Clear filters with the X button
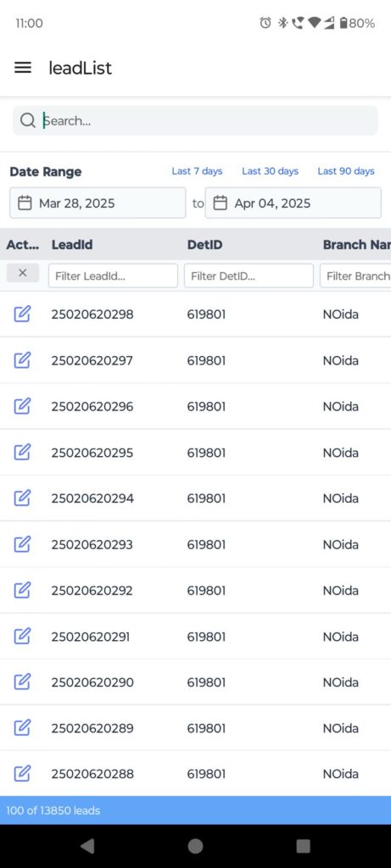Viewport: 391px width, 868px height. [x=23, y=273]
